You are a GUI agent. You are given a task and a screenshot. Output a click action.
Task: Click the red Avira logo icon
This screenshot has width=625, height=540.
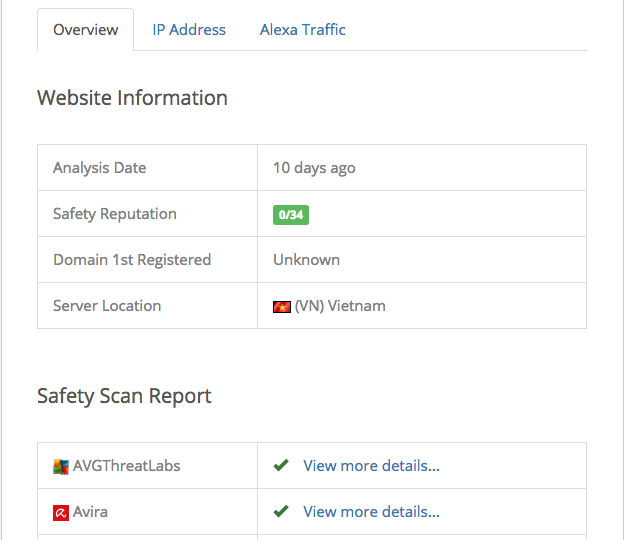[x=61, y=512]
